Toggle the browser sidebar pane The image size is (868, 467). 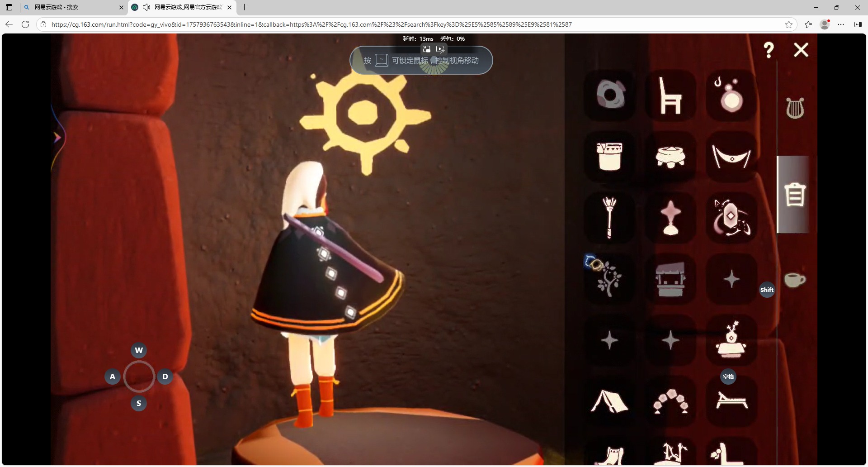pos(858,24)
